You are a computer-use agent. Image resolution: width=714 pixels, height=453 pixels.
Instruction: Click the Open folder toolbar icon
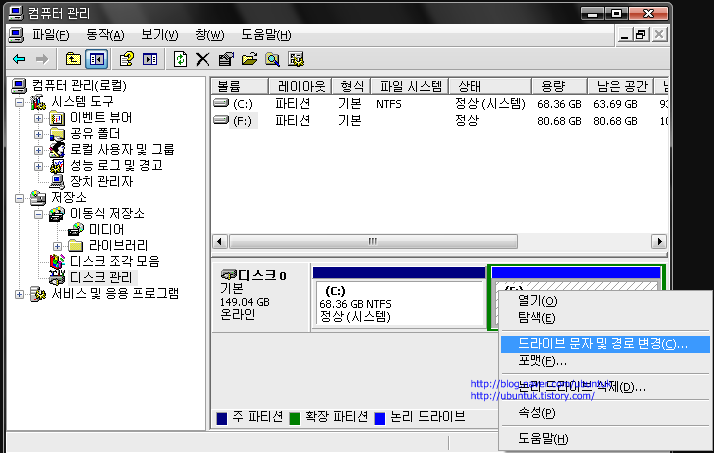click(250, 59)
